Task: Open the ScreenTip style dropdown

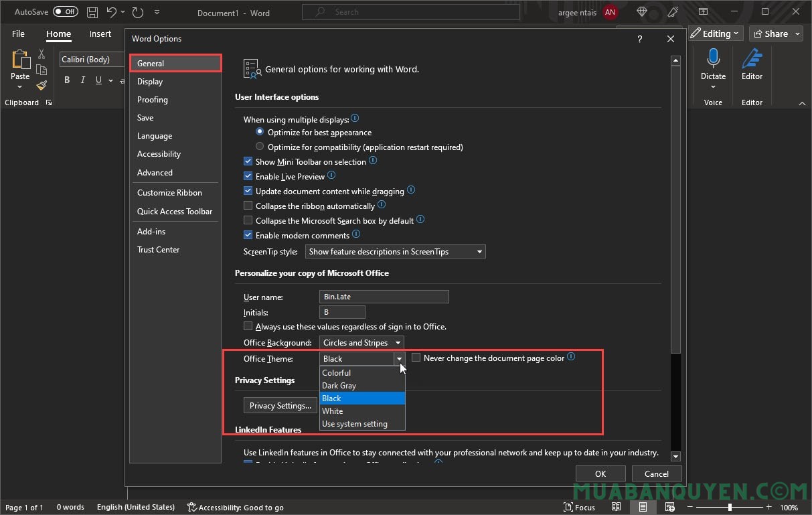Action: tap(396, 252)
